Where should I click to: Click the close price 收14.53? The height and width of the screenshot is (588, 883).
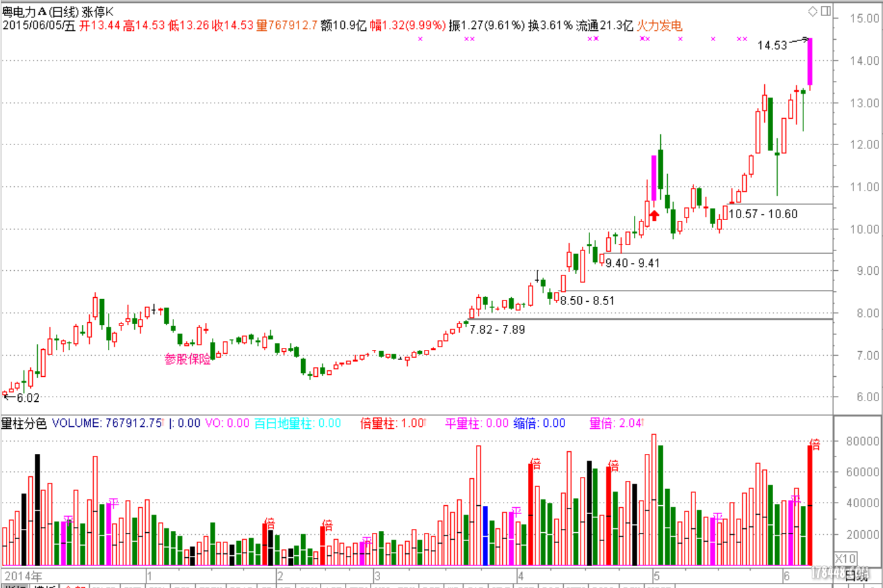233,26
